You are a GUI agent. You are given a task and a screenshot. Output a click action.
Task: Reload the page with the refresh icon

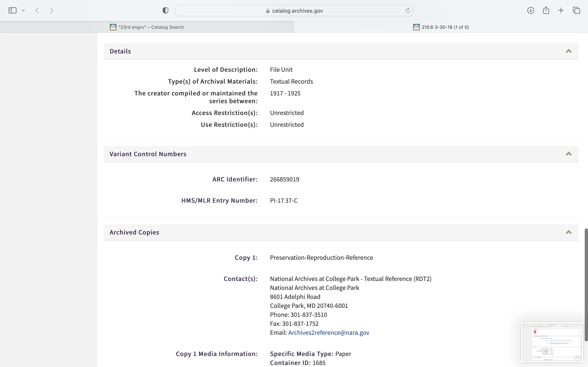click(x=408, y=10)
